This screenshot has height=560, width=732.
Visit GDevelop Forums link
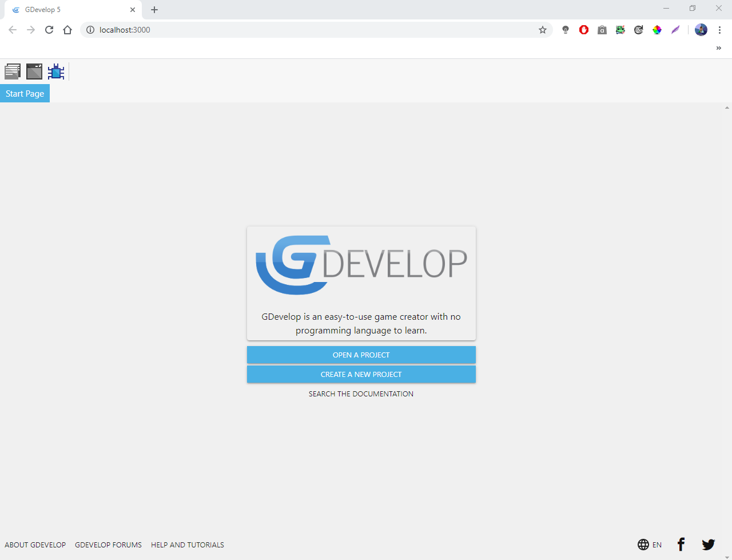[x=108, y=545]
